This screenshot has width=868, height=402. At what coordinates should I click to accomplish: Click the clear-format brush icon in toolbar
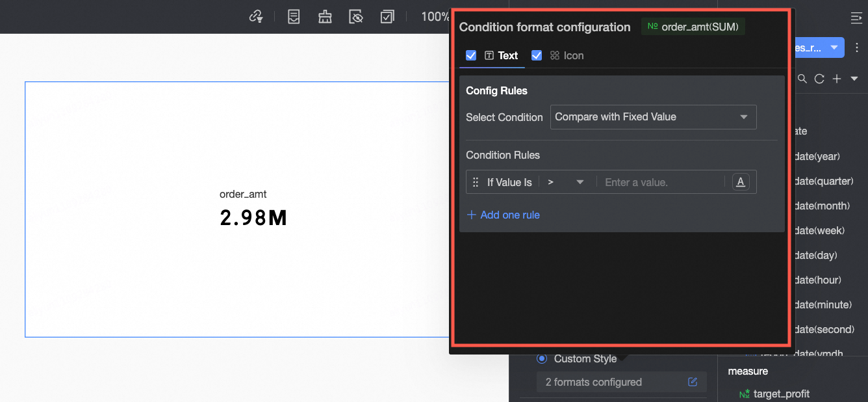325,16
